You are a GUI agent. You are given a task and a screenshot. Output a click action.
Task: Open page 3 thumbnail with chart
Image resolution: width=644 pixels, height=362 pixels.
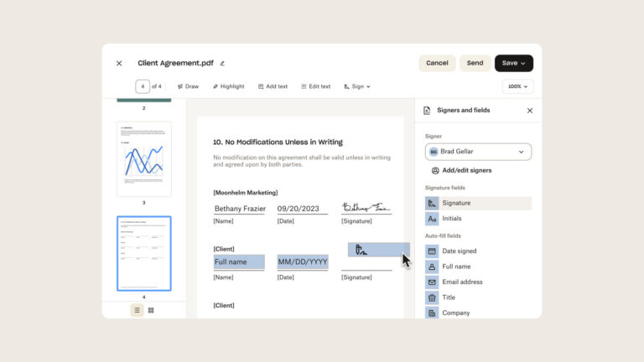click(x=143, y=159)
